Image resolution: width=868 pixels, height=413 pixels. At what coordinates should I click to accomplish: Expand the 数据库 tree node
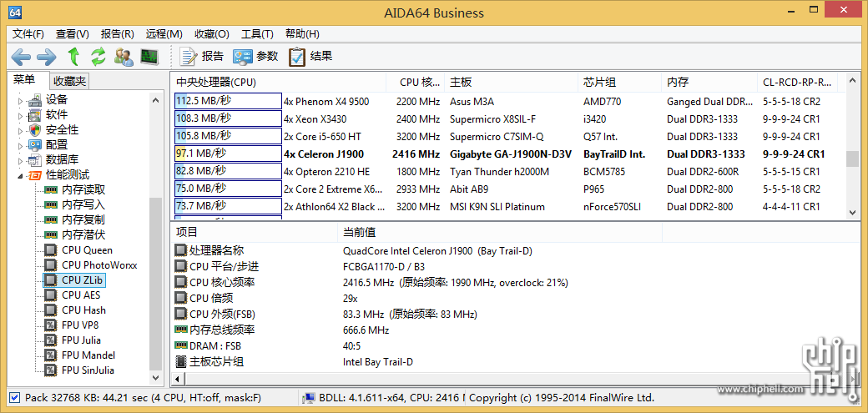pyautogui.click(x=21, y=160)
